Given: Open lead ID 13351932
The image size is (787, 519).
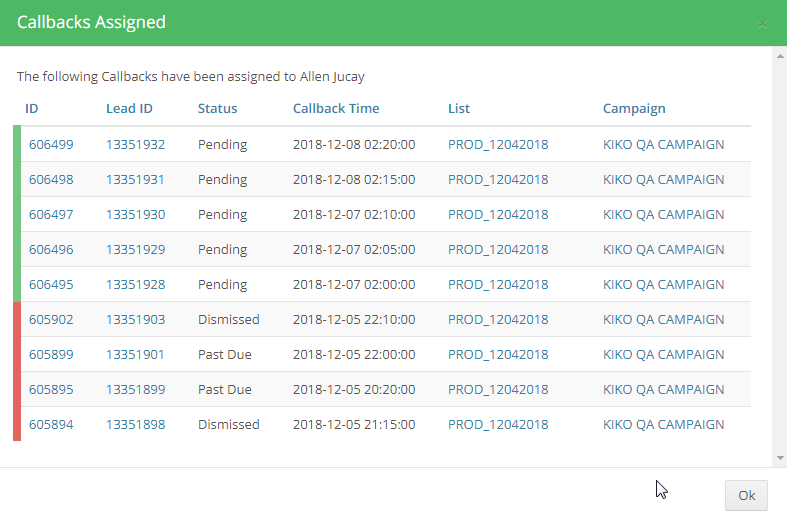Looking at the screenshot, I should pos(136,145).
